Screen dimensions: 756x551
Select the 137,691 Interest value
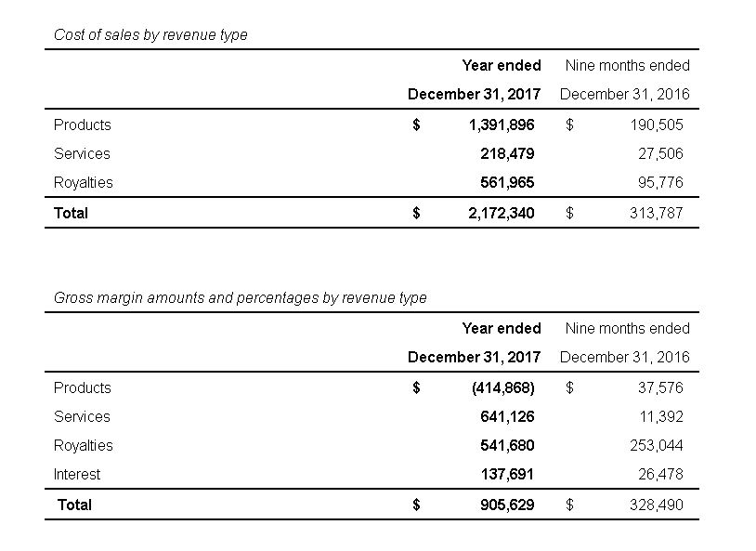(x=507, y=475)
